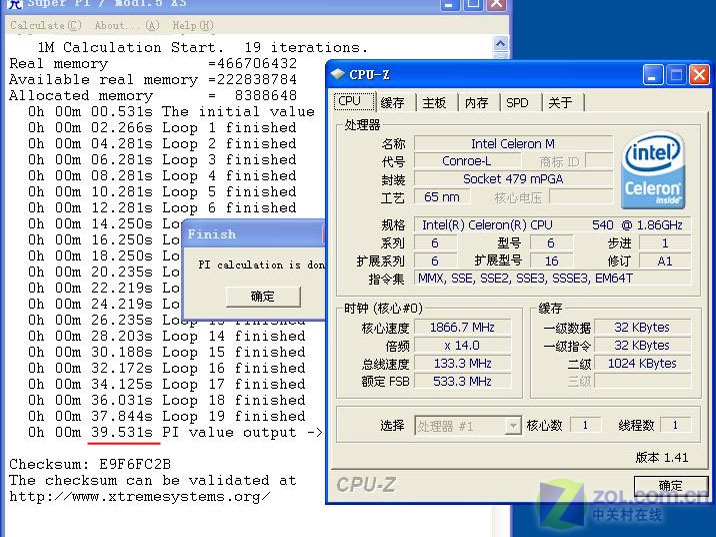Viewport: 716px width, 537px height.
Task: Click the Finish dialog title bar
Action: [x=254, y=234]
